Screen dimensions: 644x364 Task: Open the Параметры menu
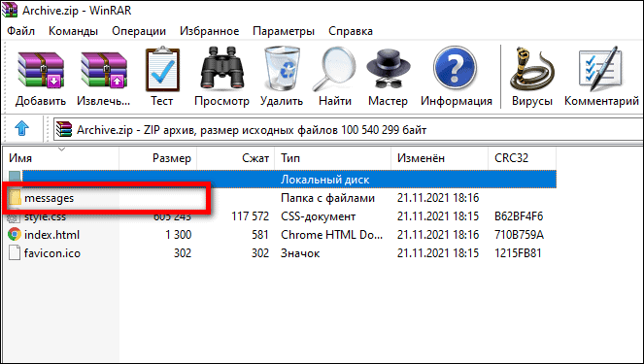click(284, 31)
